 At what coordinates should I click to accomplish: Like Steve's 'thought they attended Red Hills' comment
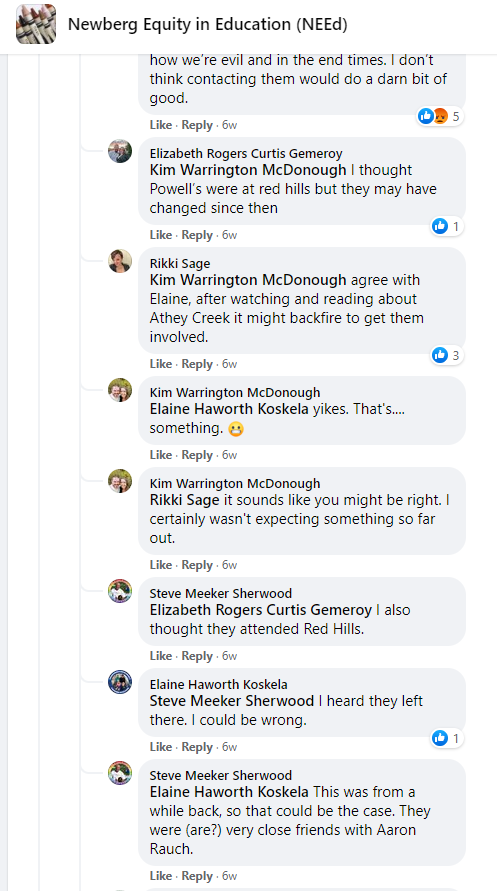tap(161, 656)
